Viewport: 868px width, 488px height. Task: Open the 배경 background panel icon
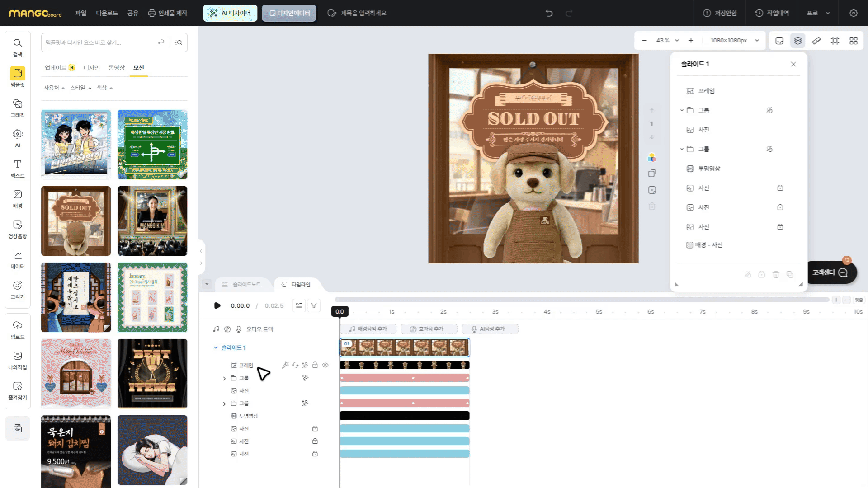[x=18, y=195]
